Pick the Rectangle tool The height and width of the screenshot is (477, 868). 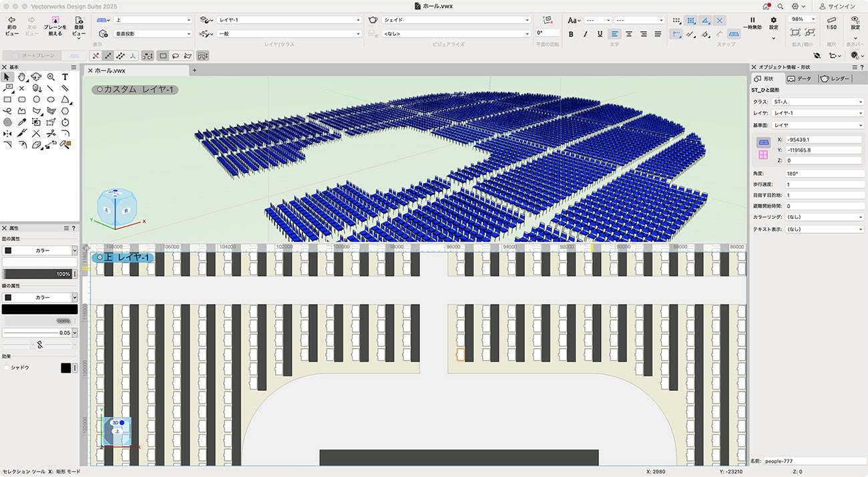(7, 100)
